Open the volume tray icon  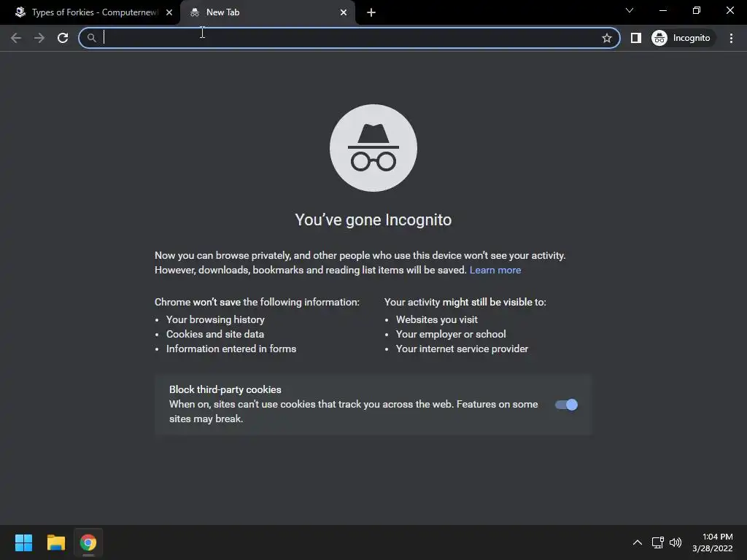(x=676, y=542)
